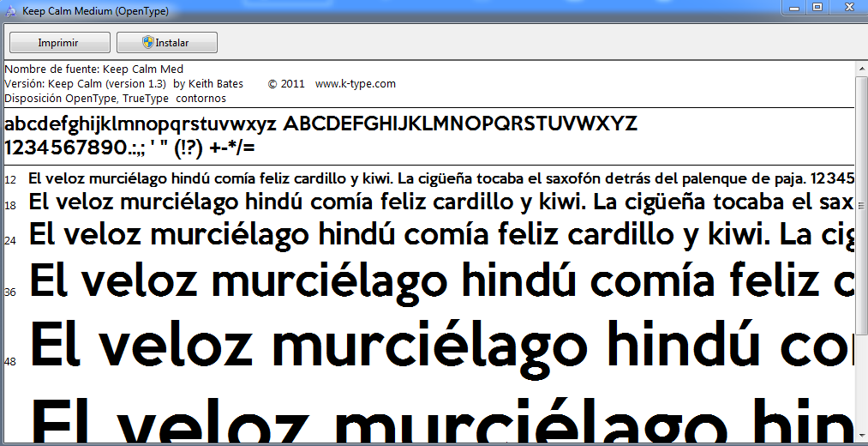This screenshot has height=446, width=868.
Task: Click the window title "Keep Calm Medium (OpenType)"
Action: point(95,11)
